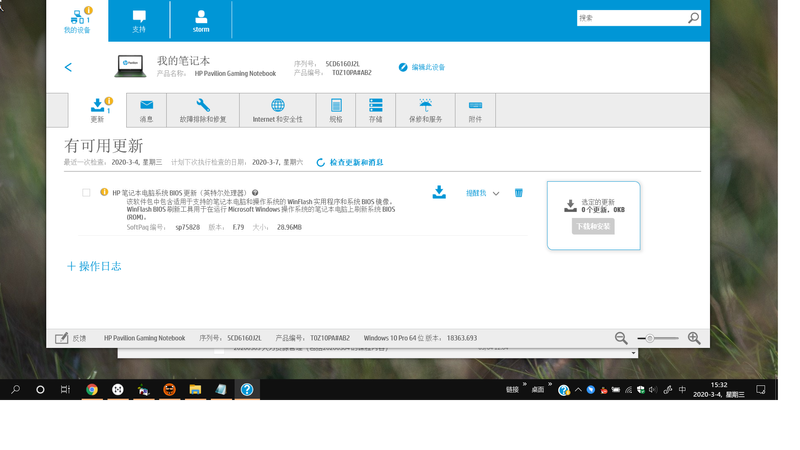The width and height of the screenshot is (800, 450).
Task: Click zoom in magnifier icon
Action: (x=694, y=338)
